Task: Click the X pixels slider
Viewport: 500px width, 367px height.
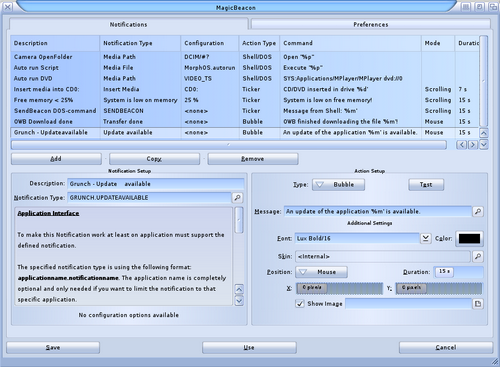Action: pos(339,288)
